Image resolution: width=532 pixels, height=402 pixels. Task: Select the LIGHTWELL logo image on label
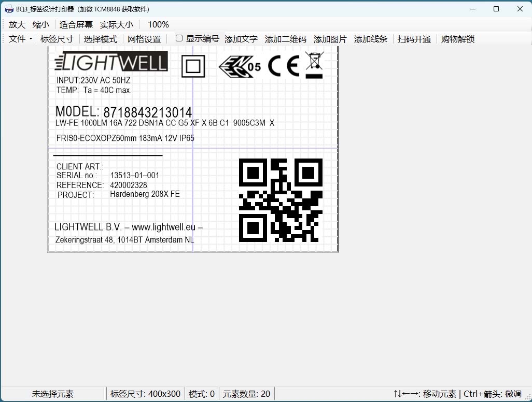pos(111,61)
